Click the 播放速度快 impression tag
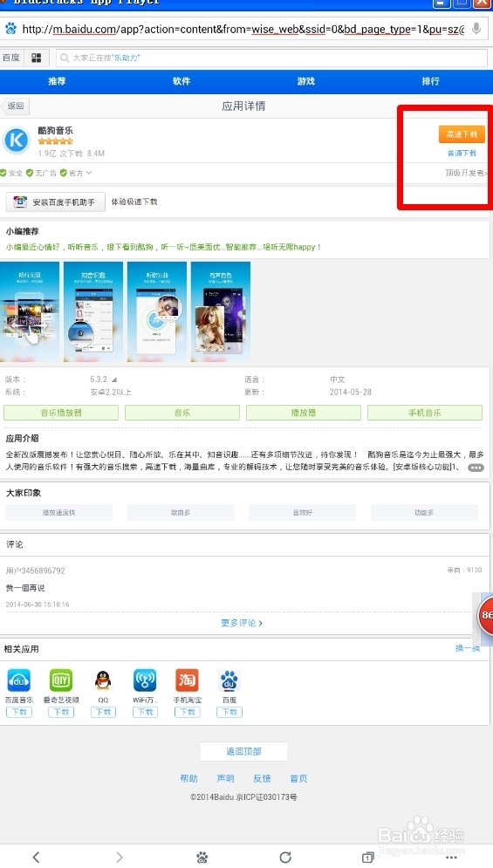 click(x=58, y=513)
